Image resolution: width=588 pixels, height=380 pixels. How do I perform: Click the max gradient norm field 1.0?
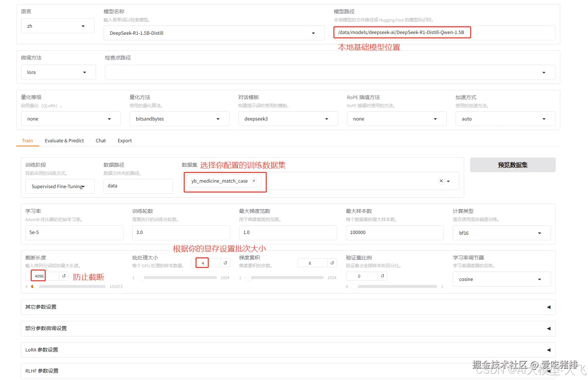(x=288, y=233)
